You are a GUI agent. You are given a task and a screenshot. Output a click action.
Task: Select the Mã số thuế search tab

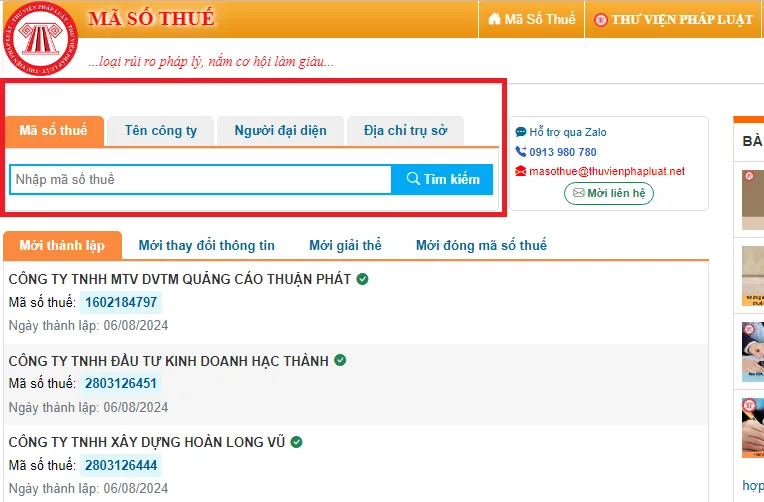click(53, 131)
